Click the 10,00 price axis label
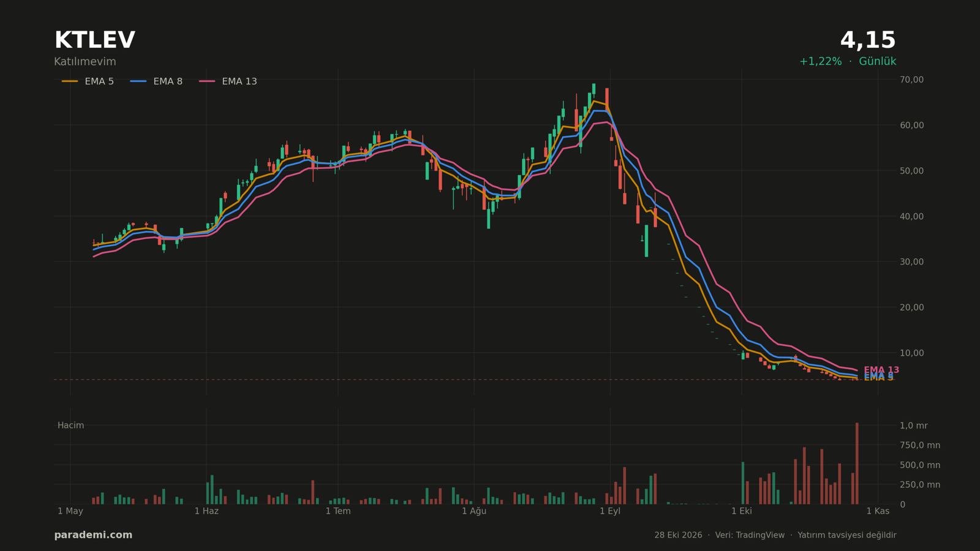Screen dimensions: 980x551 point(912,353)
